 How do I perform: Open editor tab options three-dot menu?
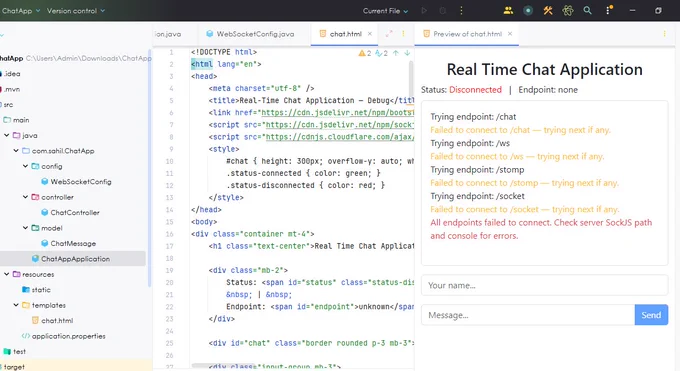(x=403, y=33)
